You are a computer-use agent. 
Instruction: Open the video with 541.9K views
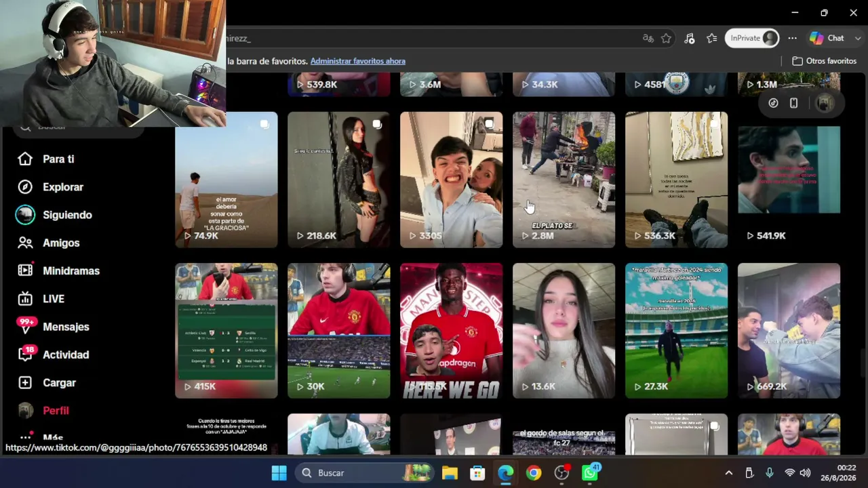tap(789, 180)
